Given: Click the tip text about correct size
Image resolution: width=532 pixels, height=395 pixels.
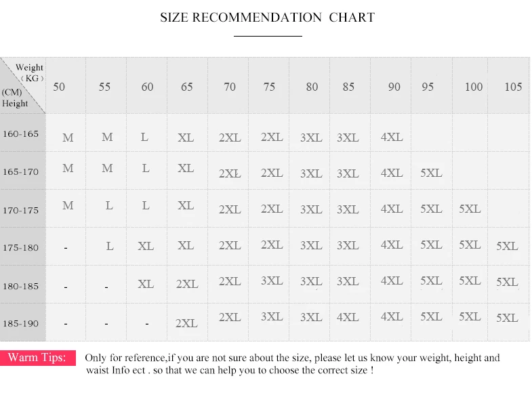Looking at the screenshot, I should pos(293,364).
